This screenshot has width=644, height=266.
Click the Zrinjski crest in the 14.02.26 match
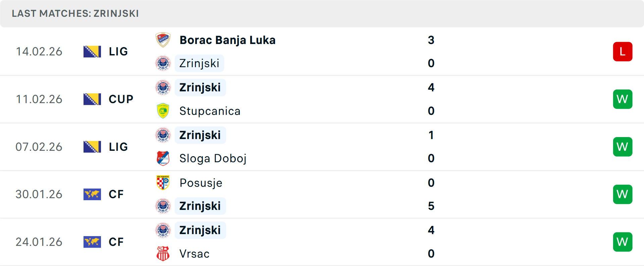(163, 63)
